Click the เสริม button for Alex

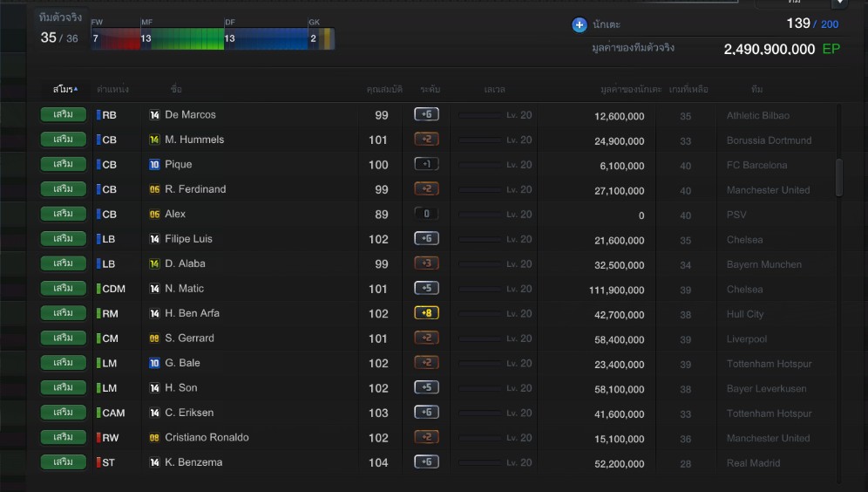pos(63,214)
